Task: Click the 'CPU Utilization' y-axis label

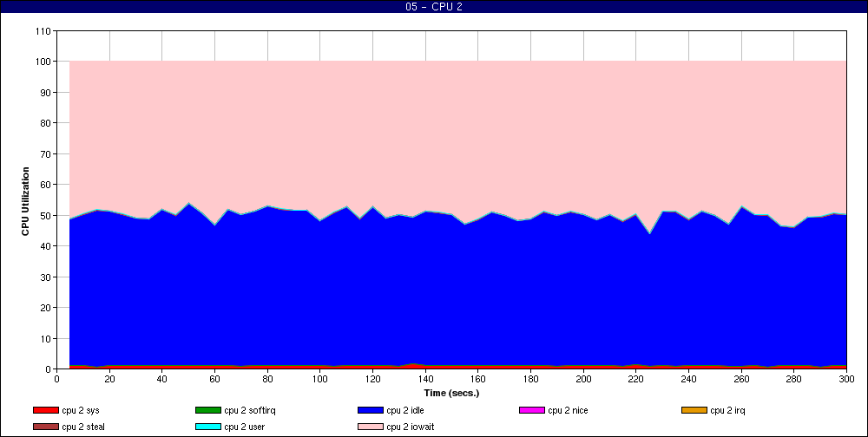Action: point(25,201)
